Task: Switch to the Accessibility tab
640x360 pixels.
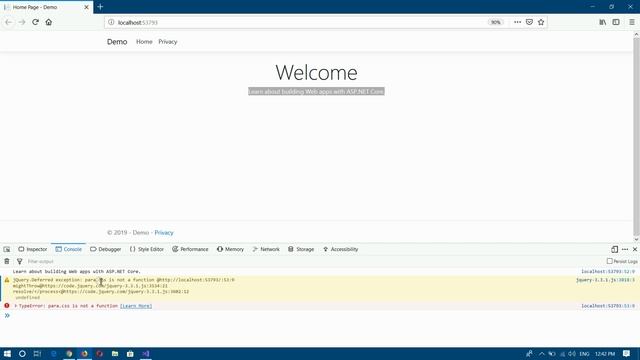Action: [340, 249]
